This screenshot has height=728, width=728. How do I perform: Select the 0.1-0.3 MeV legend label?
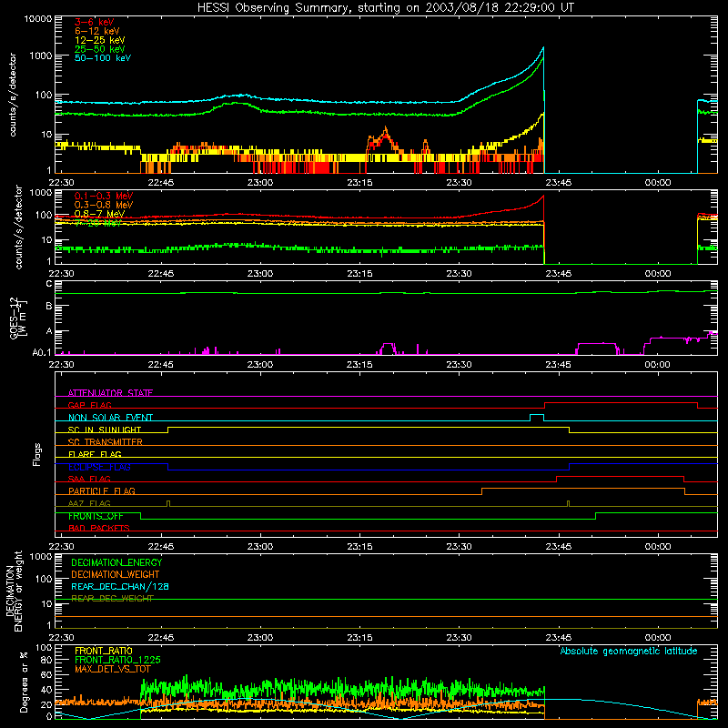(x=104, y=196)
